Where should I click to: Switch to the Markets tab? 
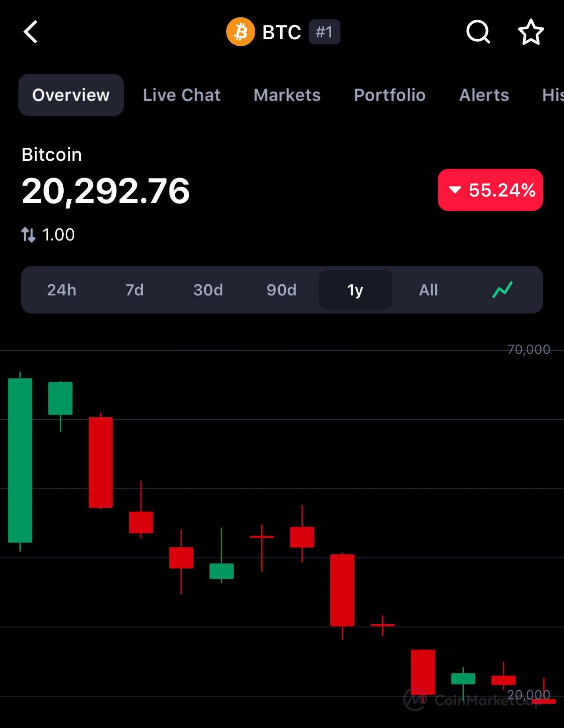(x=287, y=95)
